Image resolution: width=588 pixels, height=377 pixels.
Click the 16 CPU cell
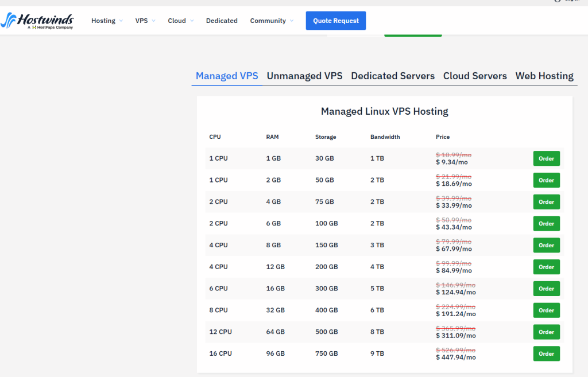[x=220, y=353]
